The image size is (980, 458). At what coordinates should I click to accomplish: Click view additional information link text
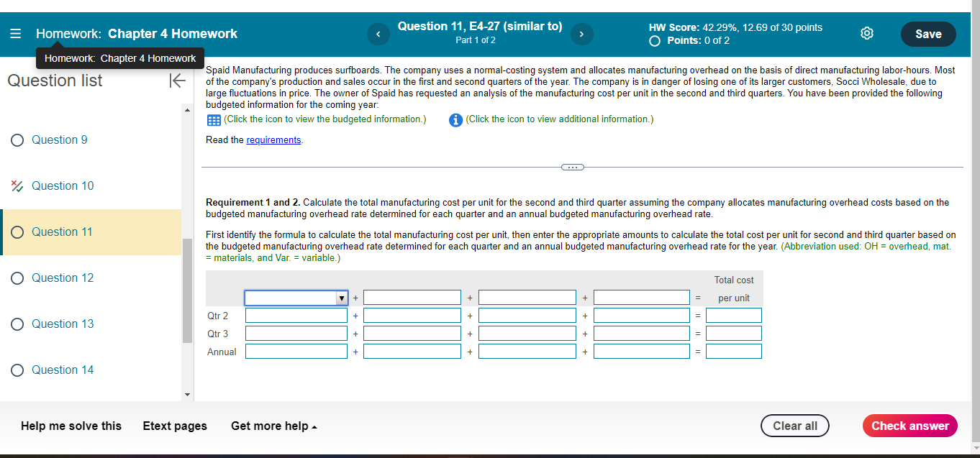click(560, 119)
